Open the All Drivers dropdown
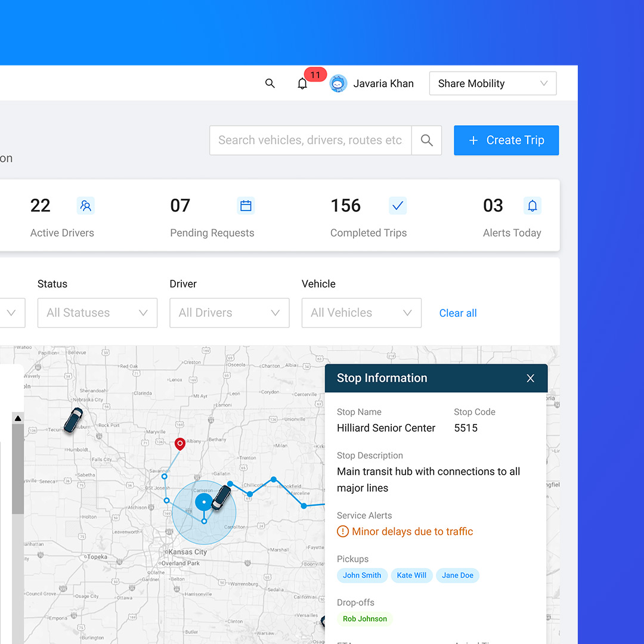This screenshot has height=644, width=644. (230, 313)
